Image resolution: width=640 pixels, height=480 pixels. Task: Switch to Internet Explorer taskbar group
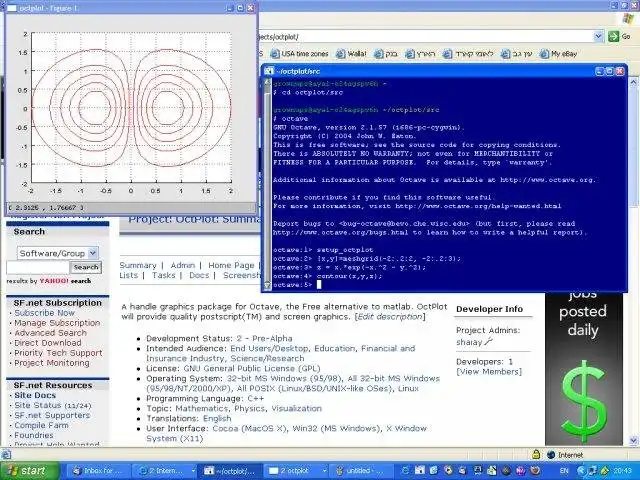click(x=164, y=471)
